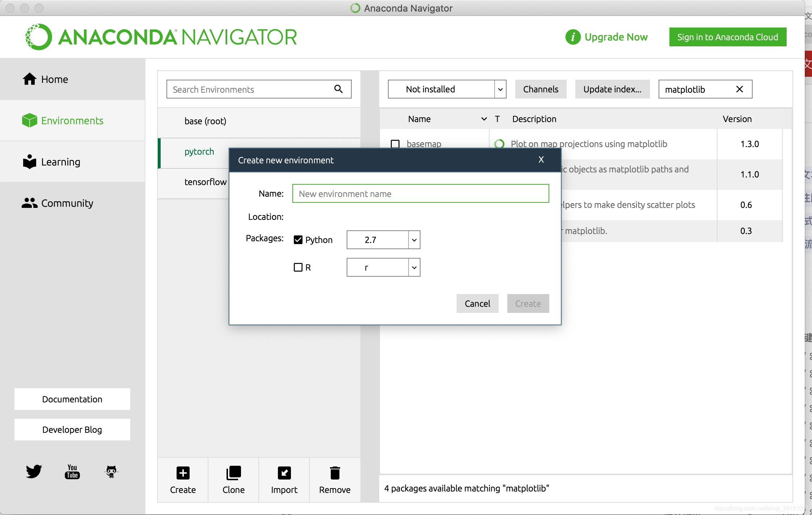Click the New environment name input field
Image resolution: width=812 pixels, height=515 pixels.
421,193
